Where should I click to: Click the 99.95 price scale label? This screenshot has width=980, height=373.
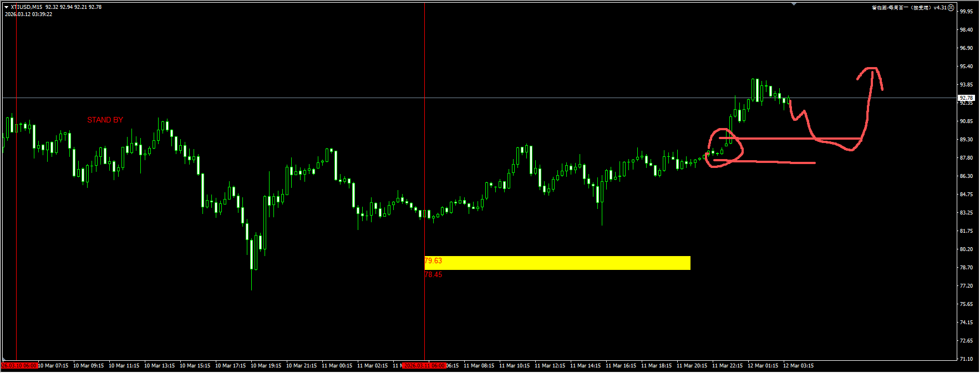click(966, 11)
